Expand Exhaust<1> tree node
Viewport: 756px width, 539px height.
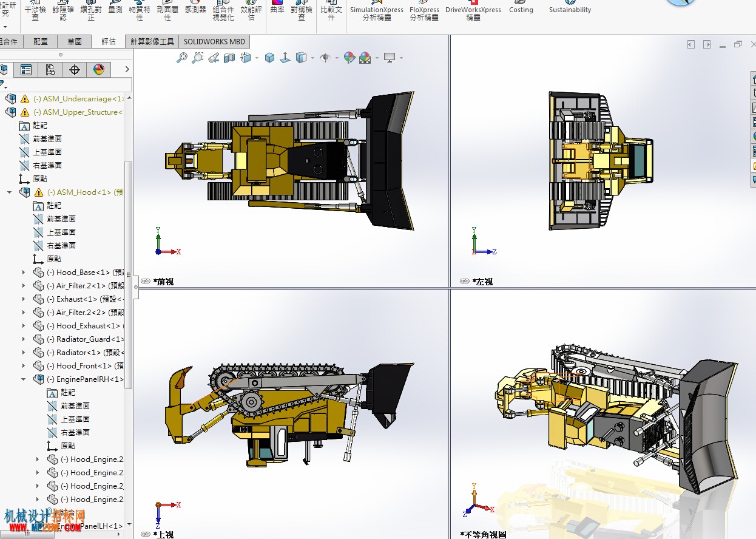[24, 299]
